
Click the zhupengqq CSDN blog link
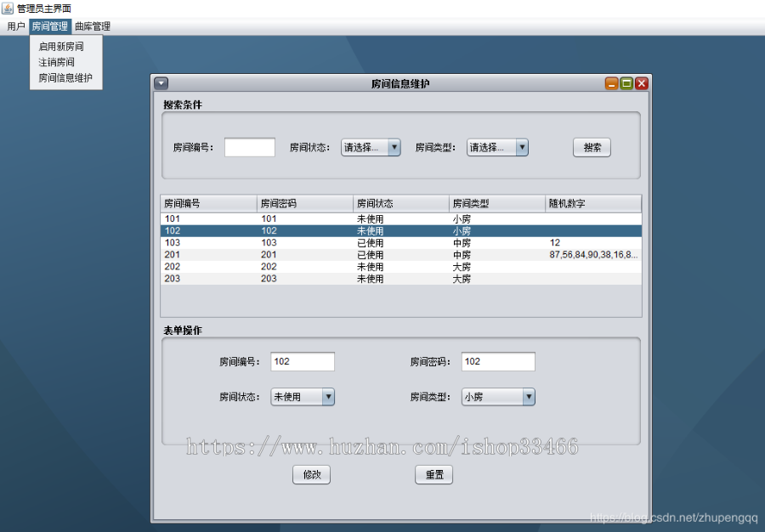tap(671, 515)
